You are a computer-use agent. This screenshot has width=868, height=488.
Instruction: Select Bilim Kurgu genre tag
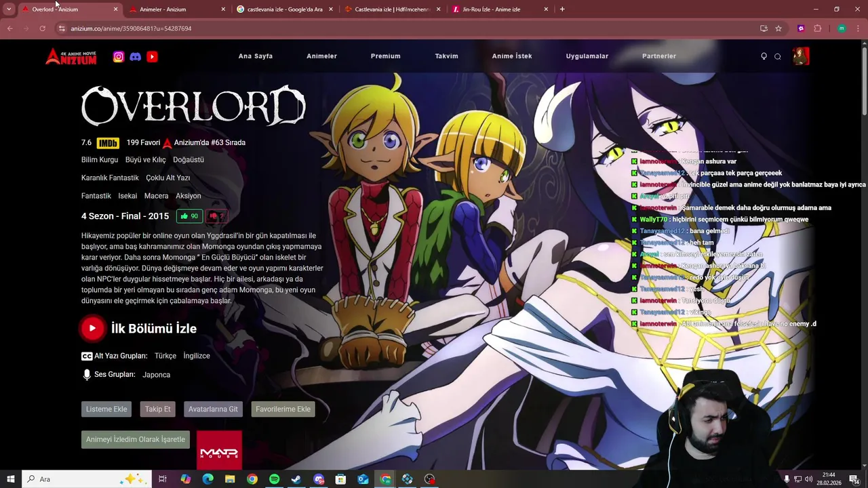tap(100, 160)
